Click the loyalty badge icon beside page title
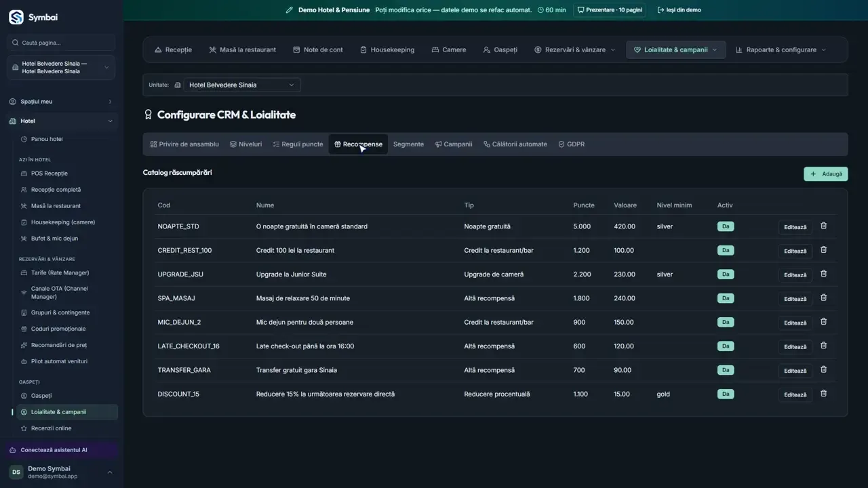The width and height of the screenshot is (868, 488). [x=148, y=115]
